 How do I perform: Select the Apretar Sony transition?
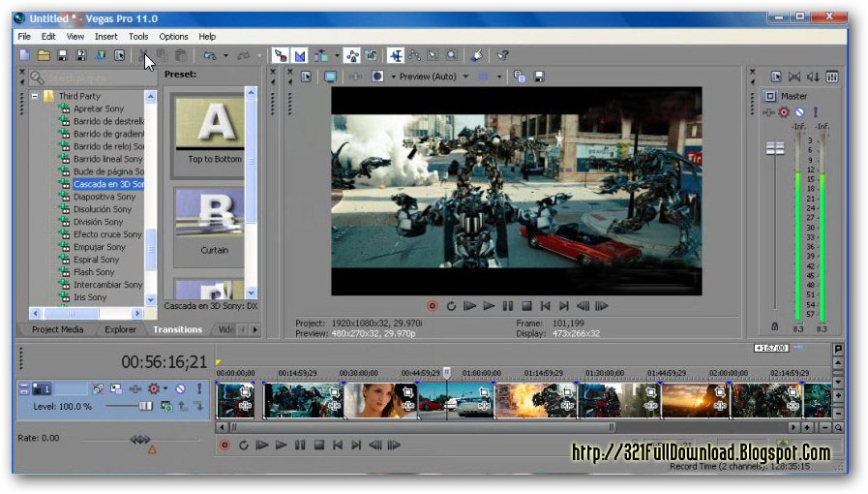(x=99, y=108)
